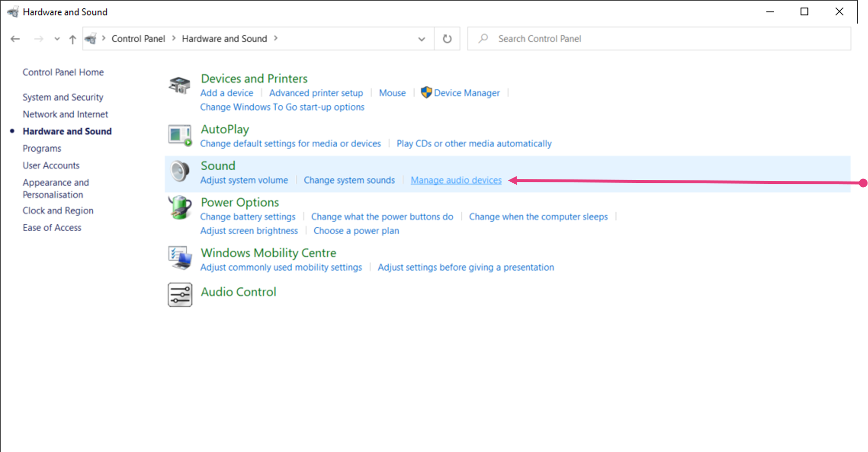Click the Devices and Printers icon
Viewport: 868px width, 452px height.
(x=180, y=85)
